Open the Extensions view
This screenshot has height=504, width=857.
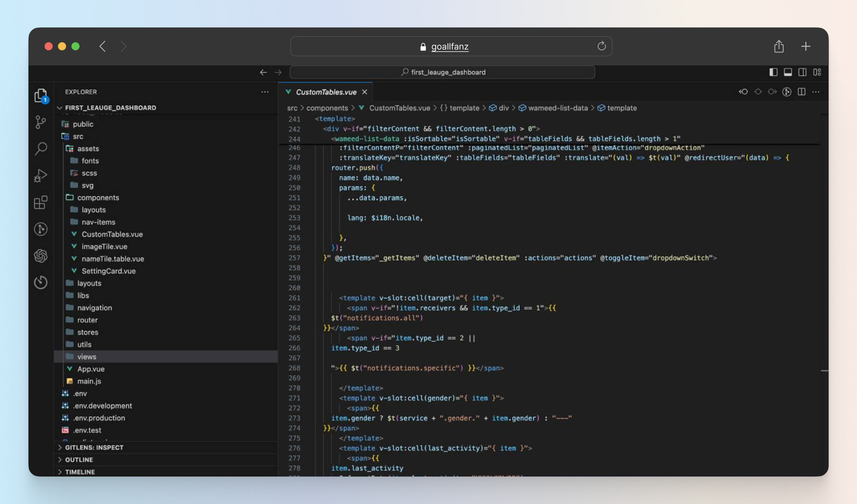(x=41, y=202)
